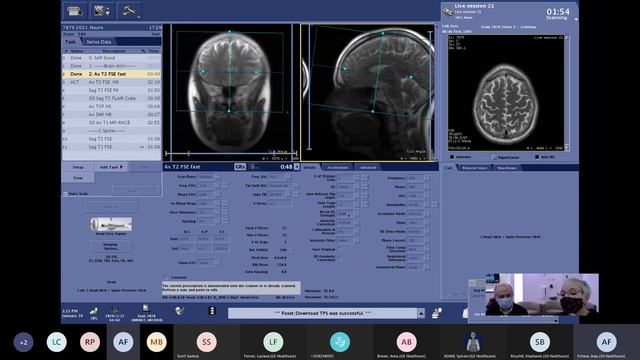The width and height of the screenshot is (640, 360).
Task: Open the image management icon in top toolbar
Action: tap(101, 11)
